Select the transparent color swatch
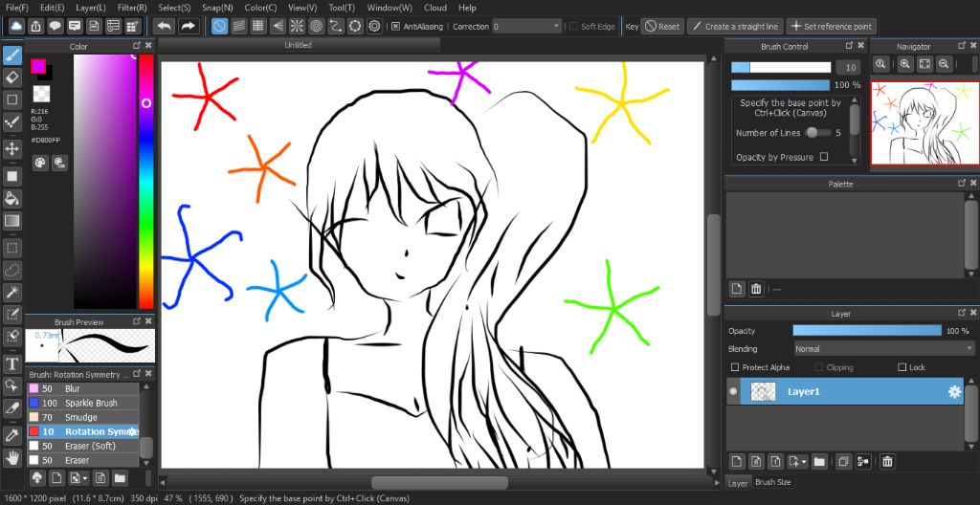Screen dimensions: 980x505 point(41,95)
